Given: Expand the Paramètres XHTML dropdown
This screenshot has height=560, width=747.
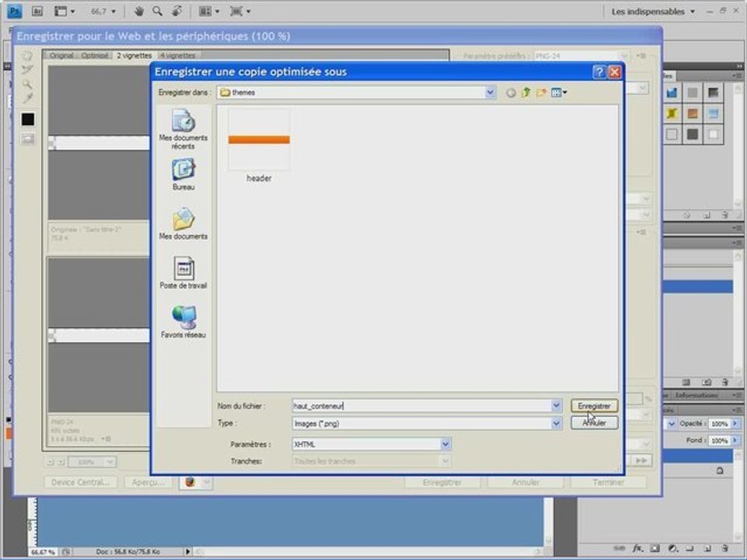Looking at the screenshot, I should click(446, 444).
